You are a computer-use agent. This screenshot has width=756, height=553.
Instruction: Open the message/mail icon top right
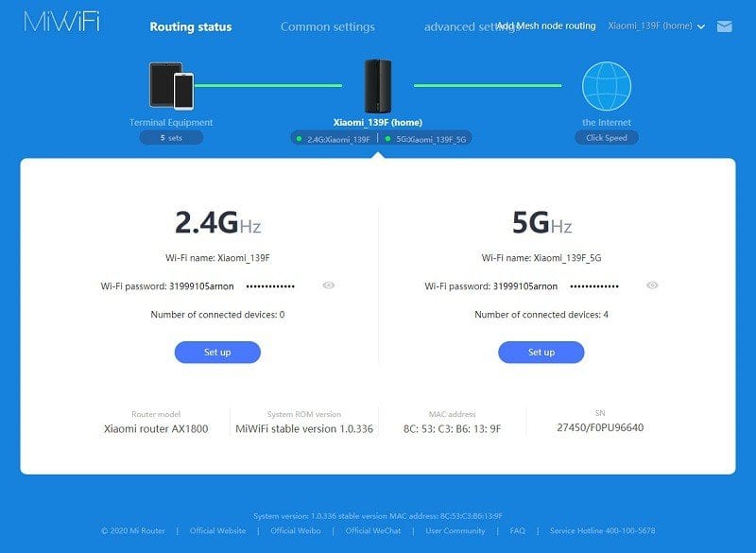point(726,27)
